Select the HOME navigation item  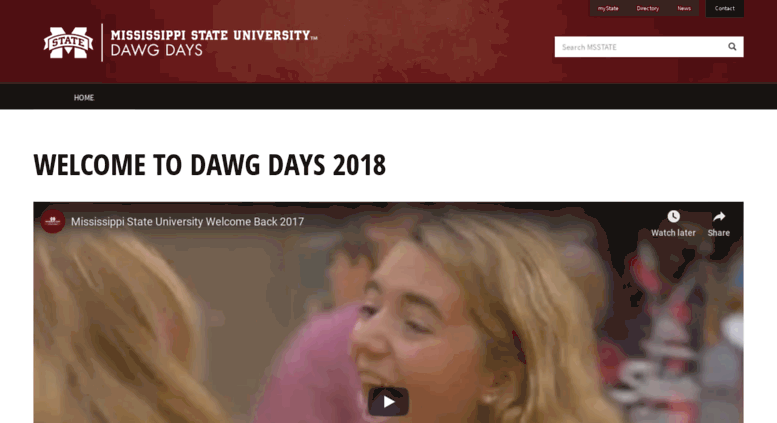pyautogui.click(x=84, y=98)
